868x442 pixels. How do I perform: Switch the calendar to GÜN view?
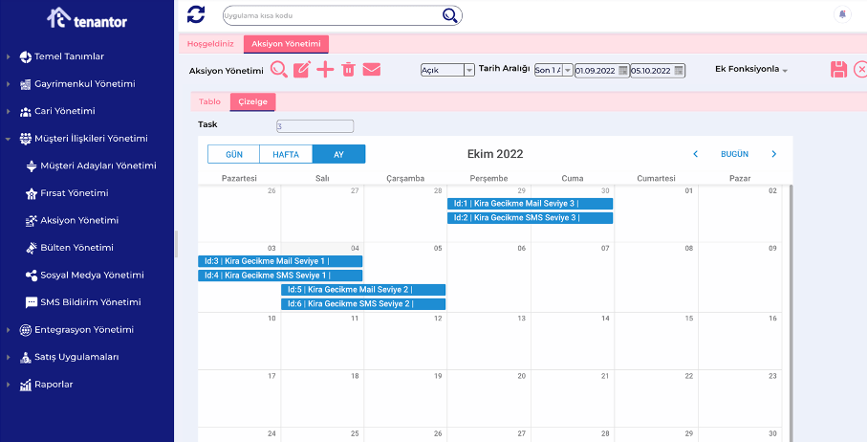[x=233, y=154]
